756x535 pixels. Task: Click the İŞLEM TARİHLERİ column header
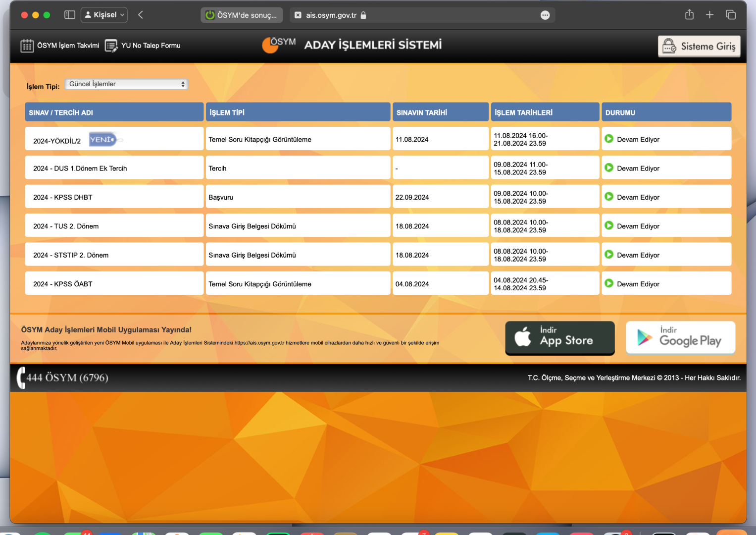(545, 112)
